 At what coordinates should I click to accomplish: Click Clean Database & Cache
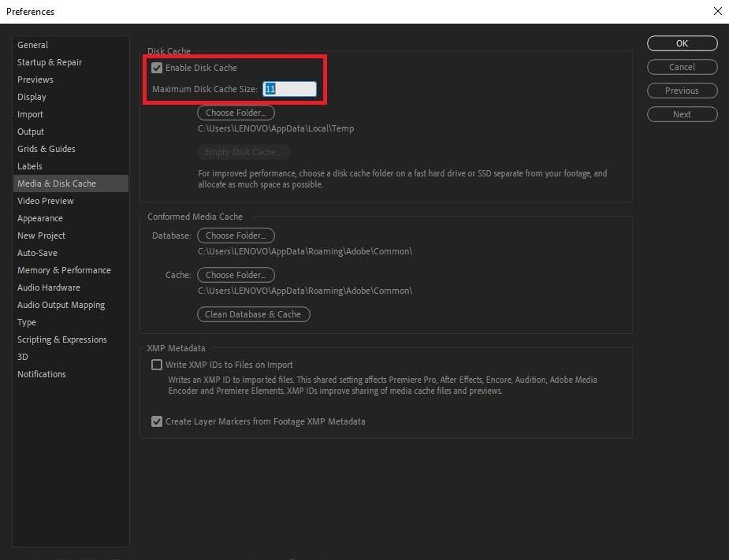tap(253, 313)
